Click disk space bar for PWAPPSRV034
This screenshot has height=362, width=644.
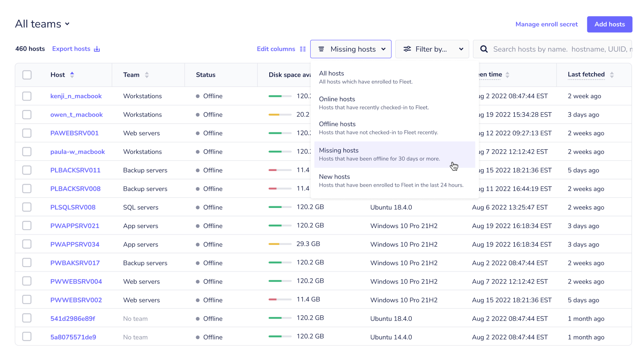tap(280, 244)
